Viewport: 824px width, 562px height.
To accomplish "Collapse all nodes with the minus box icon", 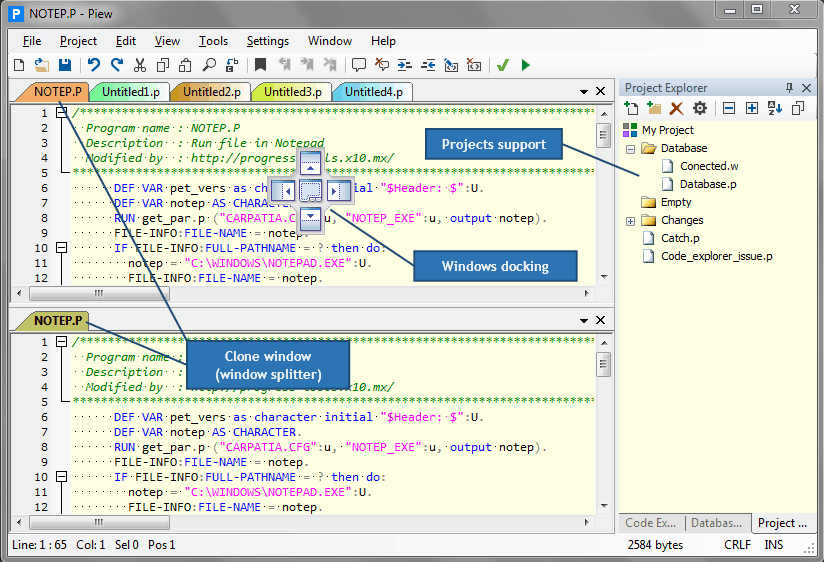I will [x=729, y=108].
